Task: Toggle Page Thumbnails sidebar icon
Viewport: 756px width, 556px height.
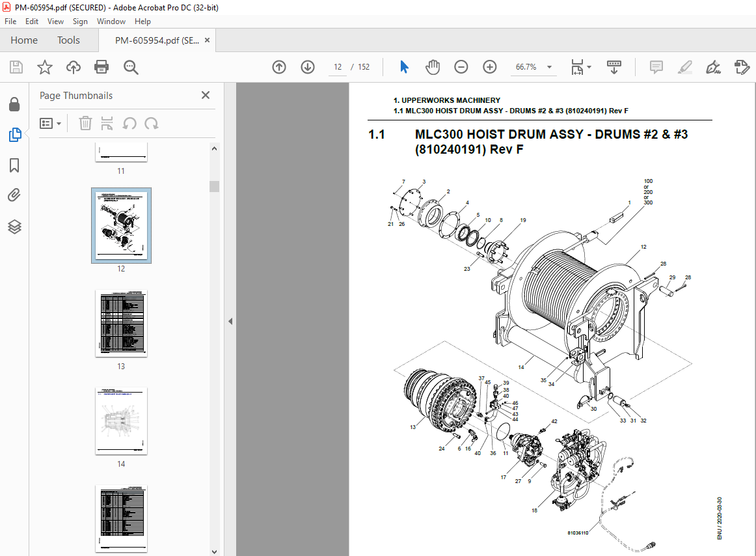Action: (x=14, y=135)
